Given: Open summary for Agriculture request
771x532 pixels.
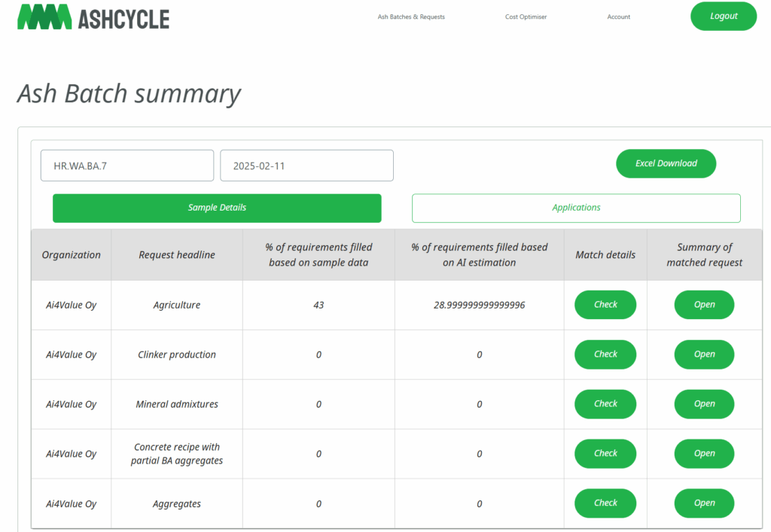Looking at the screenshot, I should pyautogui.click(x=704, y=305).
